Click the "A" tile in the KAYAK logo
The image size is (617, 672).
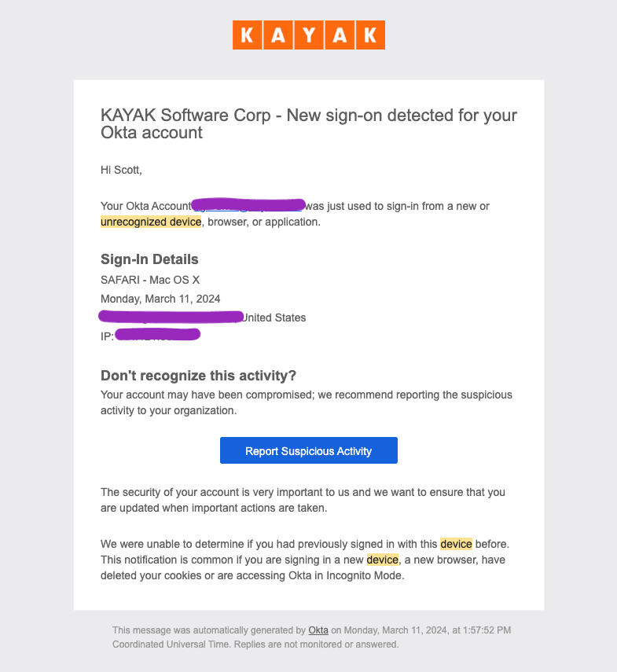[277, 35]
